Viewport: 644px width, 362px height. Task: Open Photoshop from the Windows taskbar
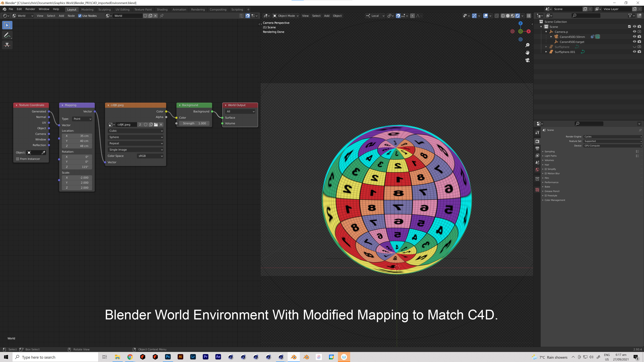pos(168,357)
